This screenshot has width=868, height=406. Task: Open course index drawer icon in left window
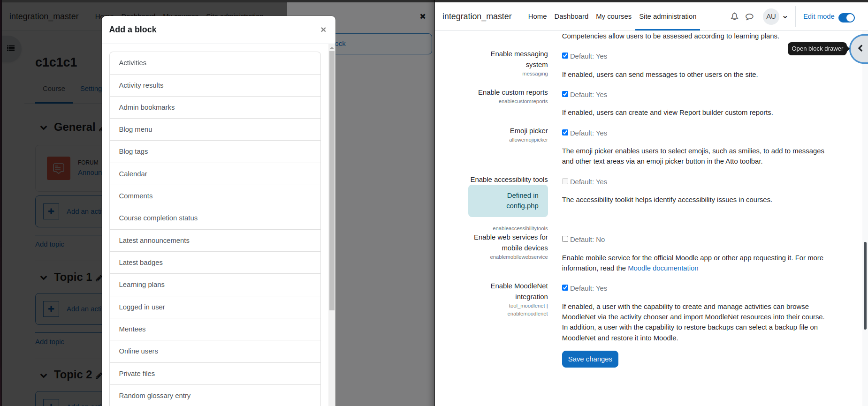11,48
